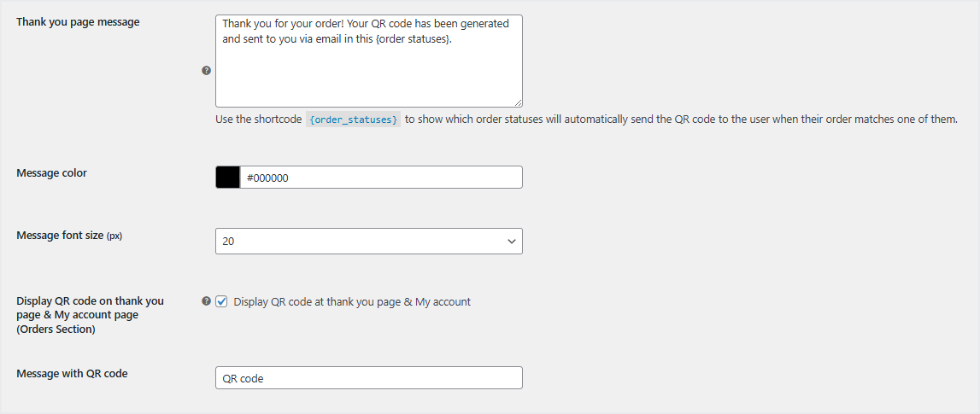Viewport: 980px width, 414px height.
Task: Click the {order_statuses} shortcode tag
Action: 353,120
